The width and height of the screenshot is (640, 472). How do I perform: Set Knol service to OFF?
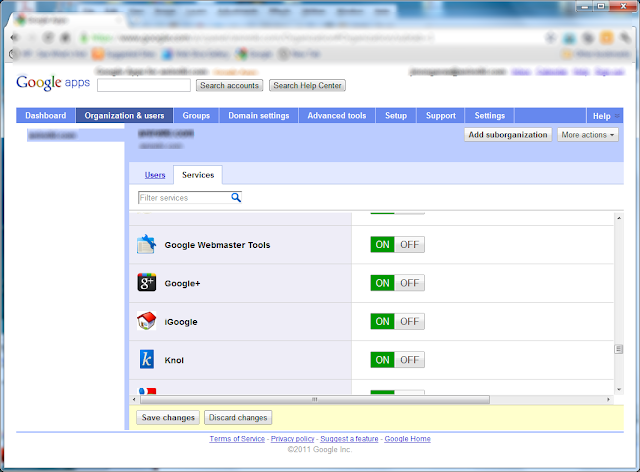click(x=409, y=360)
